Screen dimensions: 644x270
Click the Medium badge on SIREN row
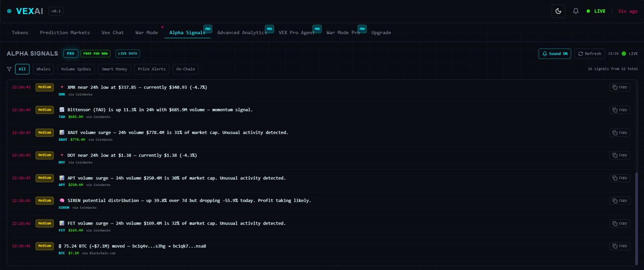pos(44,200)
